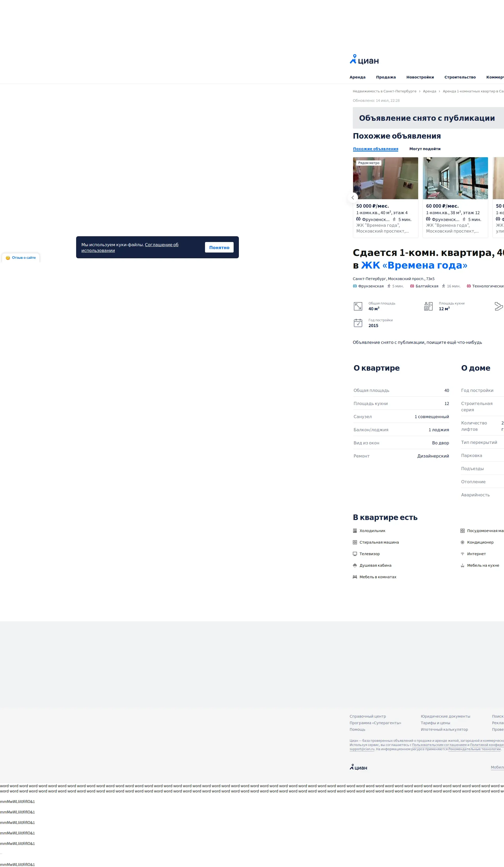Click the carousel previous arrow button
504x867 pixels.
click(x=353, y=197)
